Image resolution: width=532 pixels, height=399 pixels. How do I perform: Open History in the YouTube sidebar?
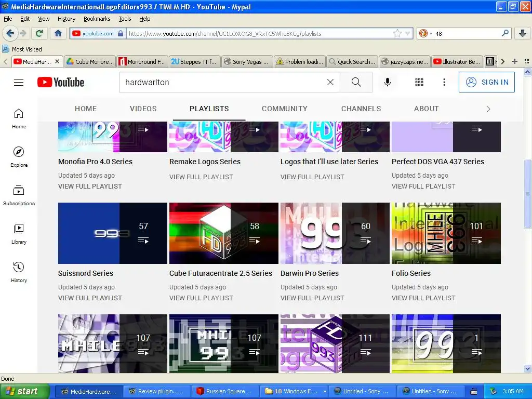pos(19,272)
